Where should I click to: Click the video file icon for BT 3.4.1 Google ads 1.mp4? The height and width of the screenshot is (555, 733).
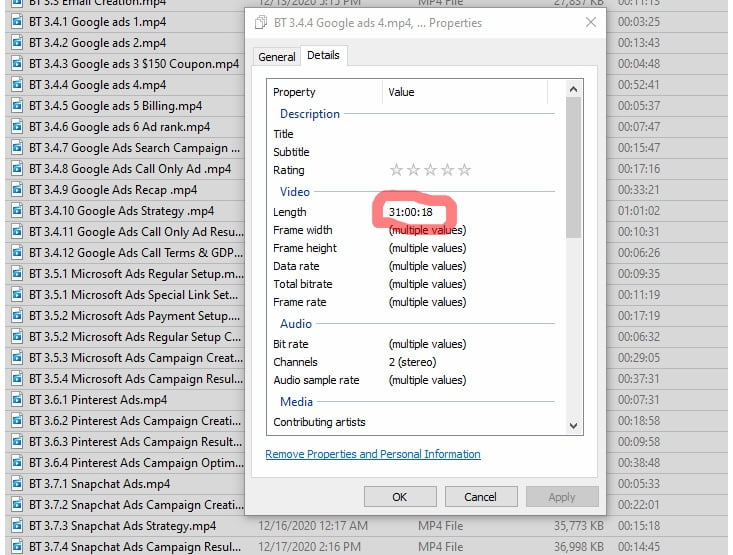17,22
